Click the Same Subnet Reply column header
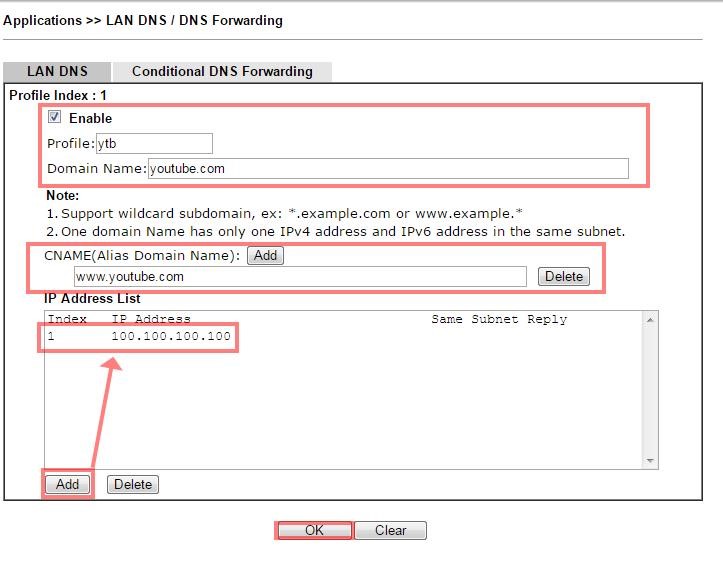 click(498, 319)
